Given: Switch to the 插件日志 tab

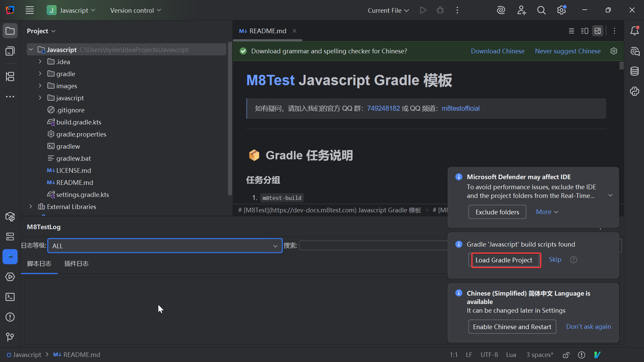Looking at the screenshot, I should click(76, 264).
